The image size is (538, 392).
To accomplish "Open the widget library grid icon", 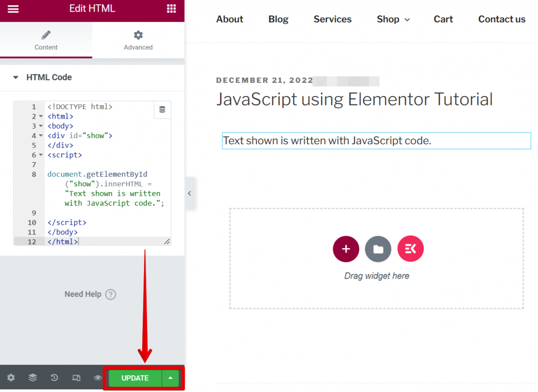I will (x=170, y=8).
